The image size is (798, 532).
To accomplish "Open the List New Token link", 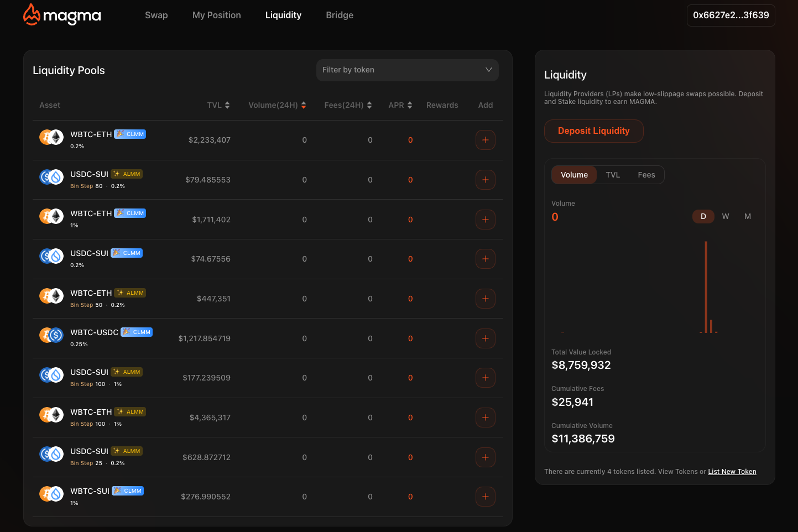I will pos(732,472).
